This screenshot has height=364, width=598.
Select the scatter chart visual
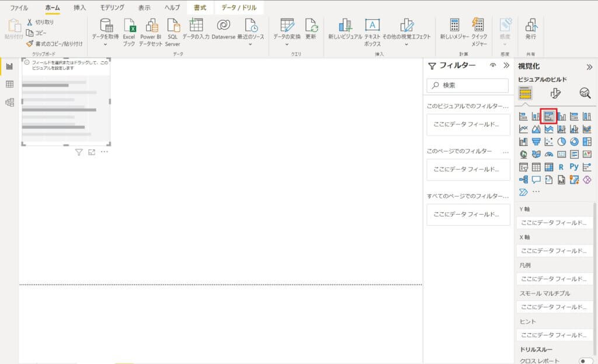(549, 142)
